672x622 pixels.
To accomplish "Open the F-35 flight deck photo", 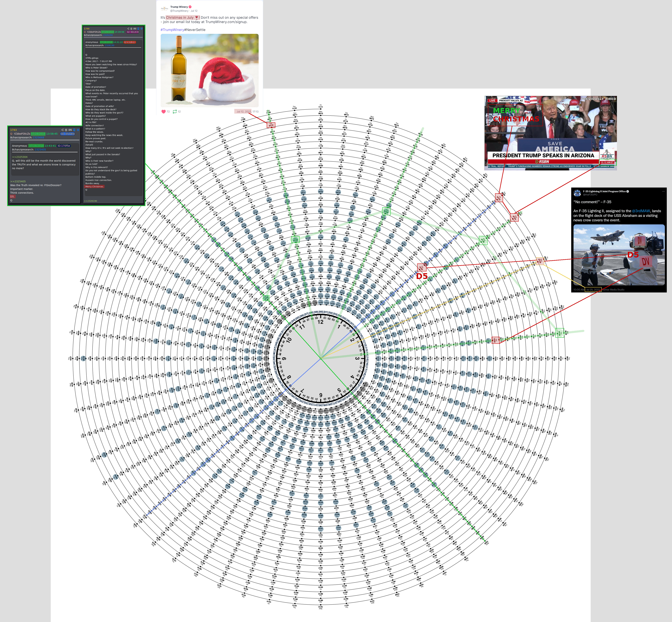I will (x=619, y=255).
